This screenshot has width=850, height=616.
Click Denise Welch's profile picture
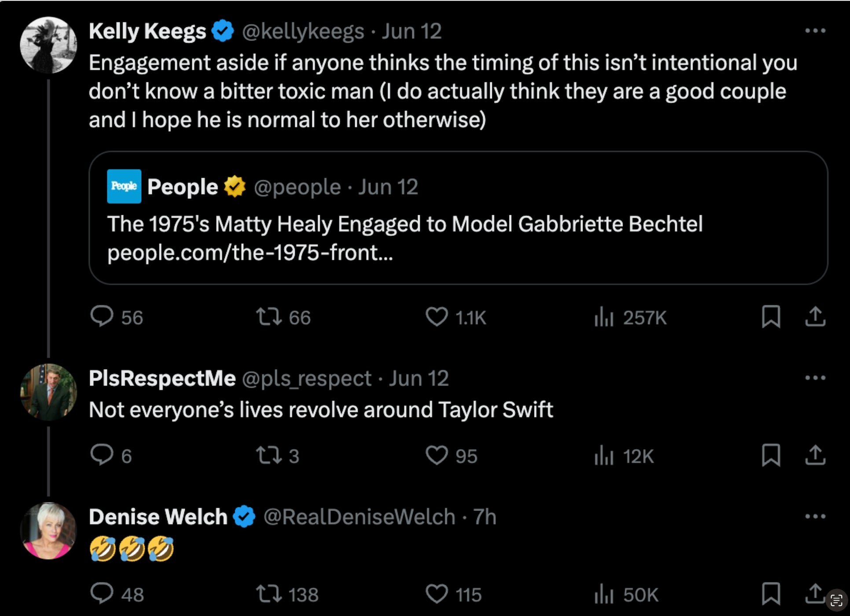tap(48, 531)
